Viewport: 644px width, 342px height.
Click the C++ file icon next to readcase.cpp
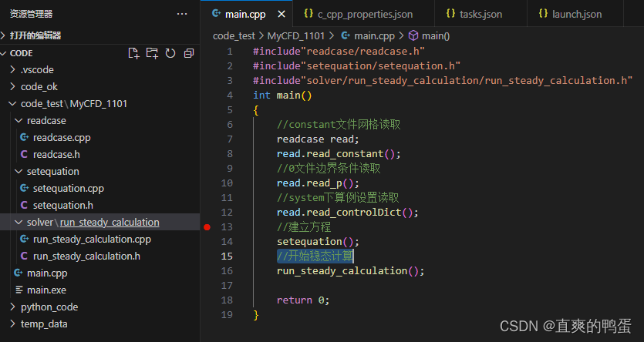[x=24, y=138]
